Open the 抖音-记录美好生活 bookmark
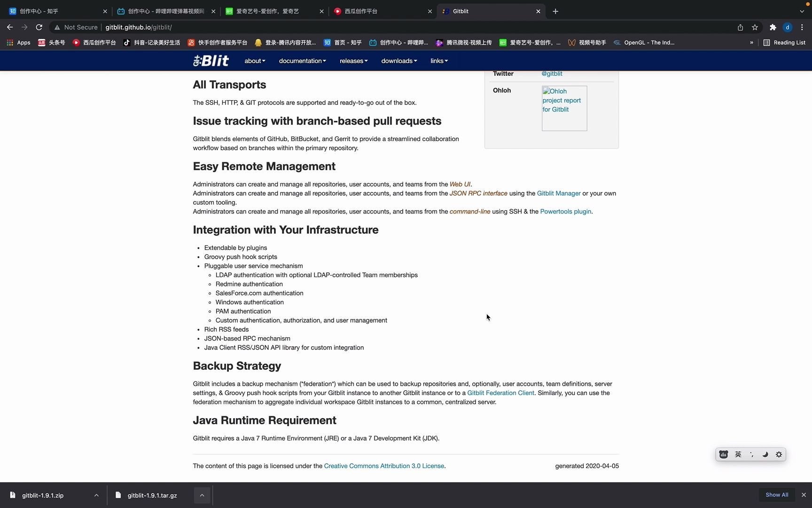812x508 pixels. pyautogui.click(x=152, y=42)
